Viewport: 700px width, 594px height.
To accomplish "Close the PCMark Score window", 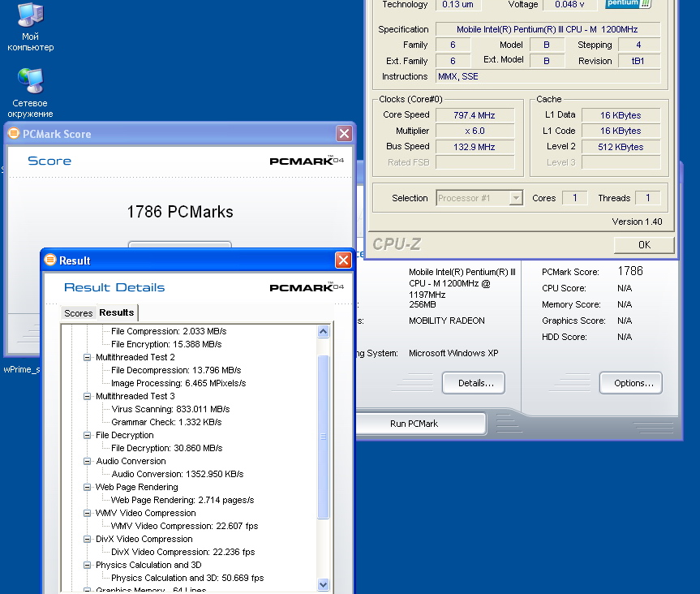I will [x=344, y=133].
